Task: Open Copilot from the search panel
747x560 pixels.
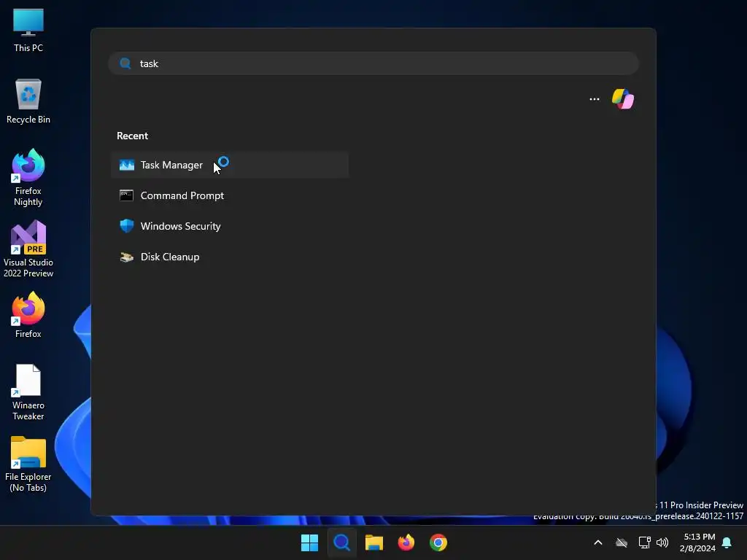Action: [623, 99]
